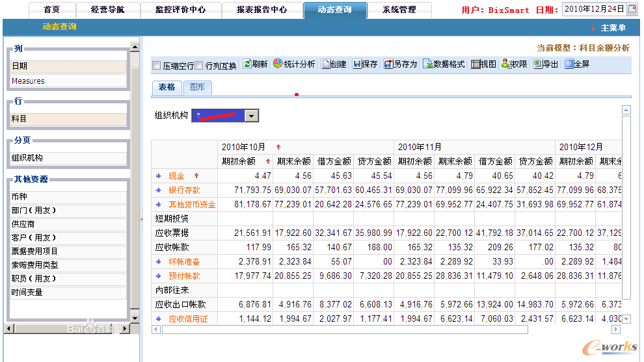Toggle the 行列互换 checkbox
The image size is (644, 362).
199,65
